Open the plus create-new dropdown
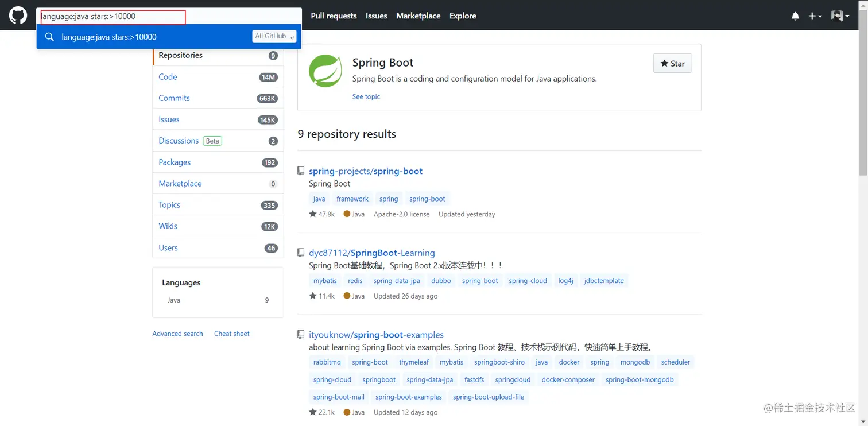 (815, 16)
